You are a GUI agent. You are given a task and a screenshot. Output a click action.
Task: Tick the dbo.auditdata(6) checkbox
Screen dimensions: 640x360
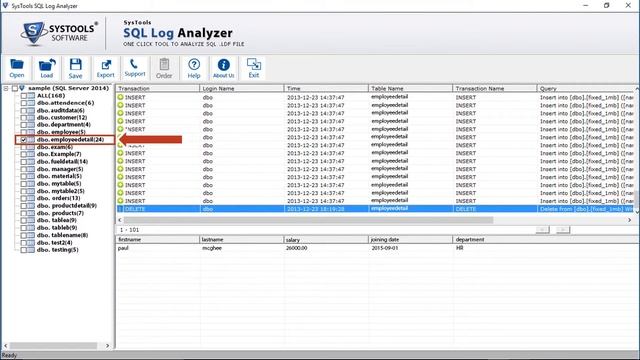tap(24, 110)
